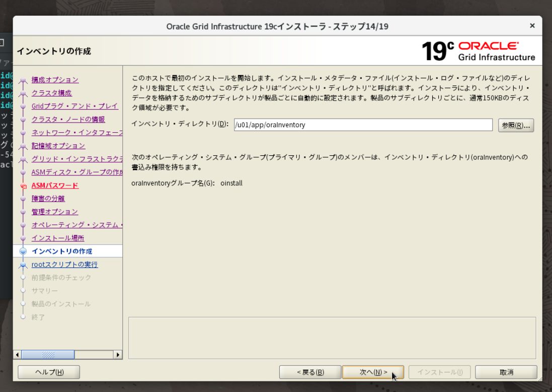The height and width of the screenshot is (392, 552).
Task: Click 次へ(N) > next button
Action: [373, 372]
